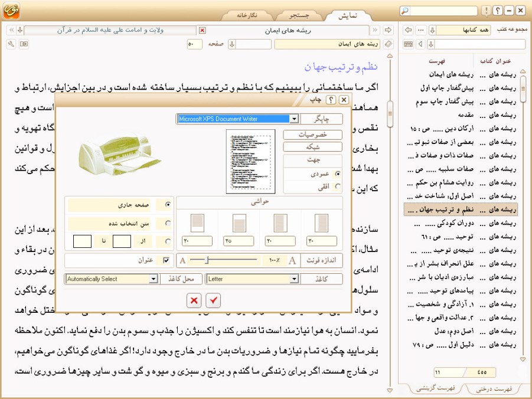The height and width of the screenshot is (399, 532).
Task: Open help with the main window question mark
Action: click(x=497, y=11)
